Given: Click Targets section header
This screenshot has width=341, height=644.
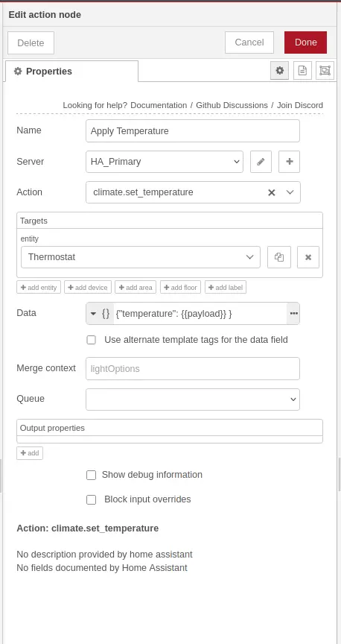Looking at the screenshot, I should [x=170, y=221].
